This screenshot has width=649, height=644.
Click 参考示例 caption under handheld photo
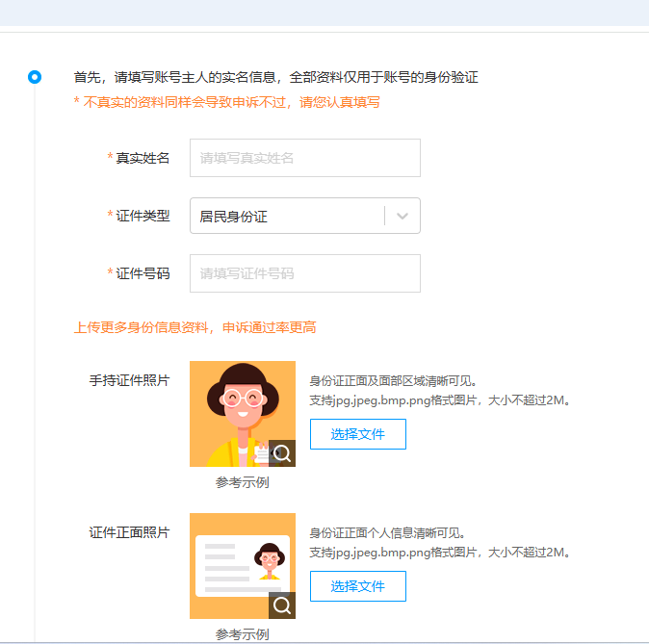pyautogui.click(x=243, y=482)
